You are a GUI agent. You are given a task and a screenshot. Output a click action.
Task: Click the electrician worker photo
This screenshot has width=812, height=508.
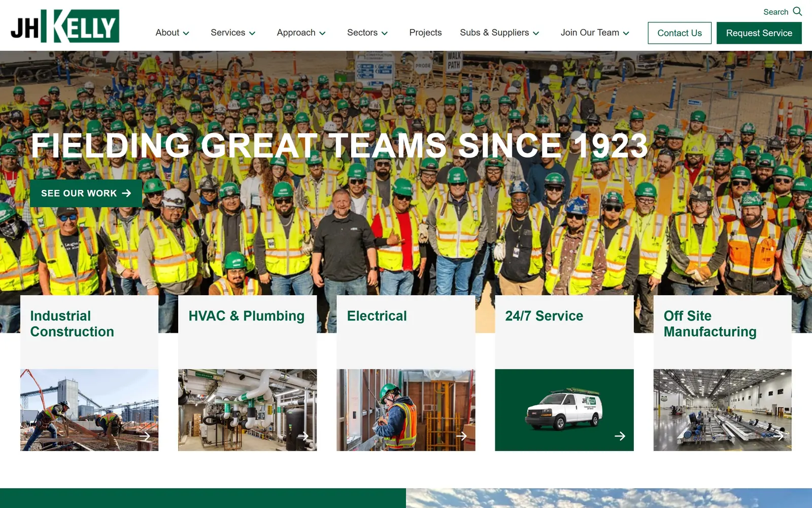pos(406,410)
